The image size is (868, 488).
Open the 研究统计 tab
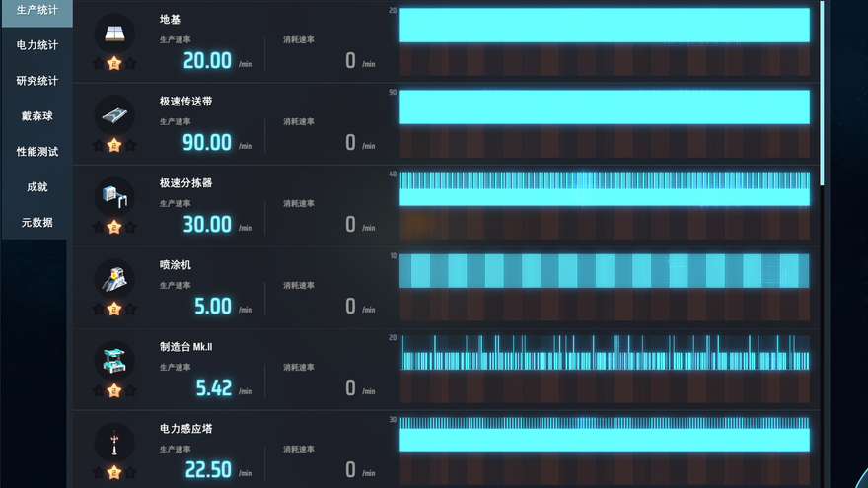click(36, 81)
